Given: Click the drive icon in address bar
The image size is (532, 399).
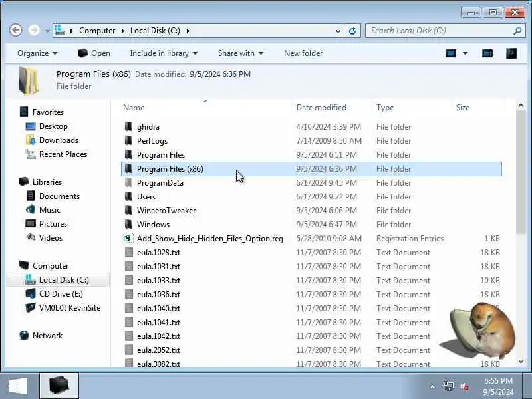Looking at the screenshot, I should coord(60,30).
